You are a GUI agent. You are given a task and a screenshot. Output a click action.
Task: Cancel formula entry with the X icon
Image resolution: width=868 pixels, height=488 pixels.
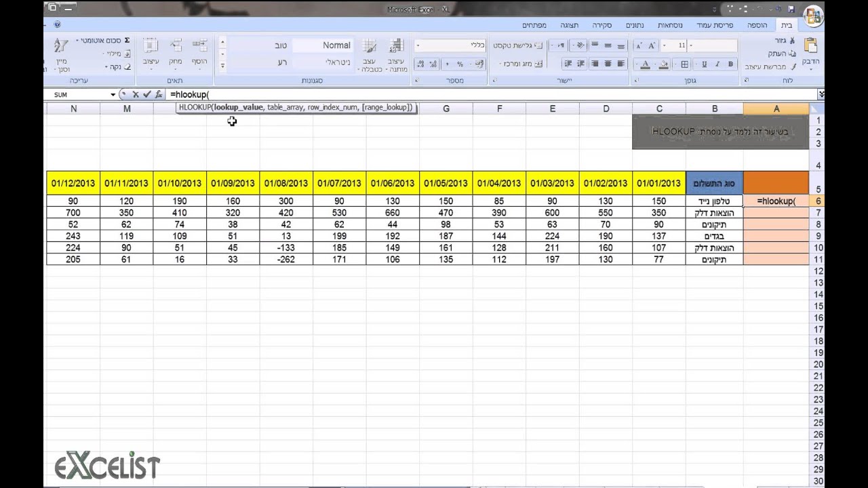coord(136,95)
